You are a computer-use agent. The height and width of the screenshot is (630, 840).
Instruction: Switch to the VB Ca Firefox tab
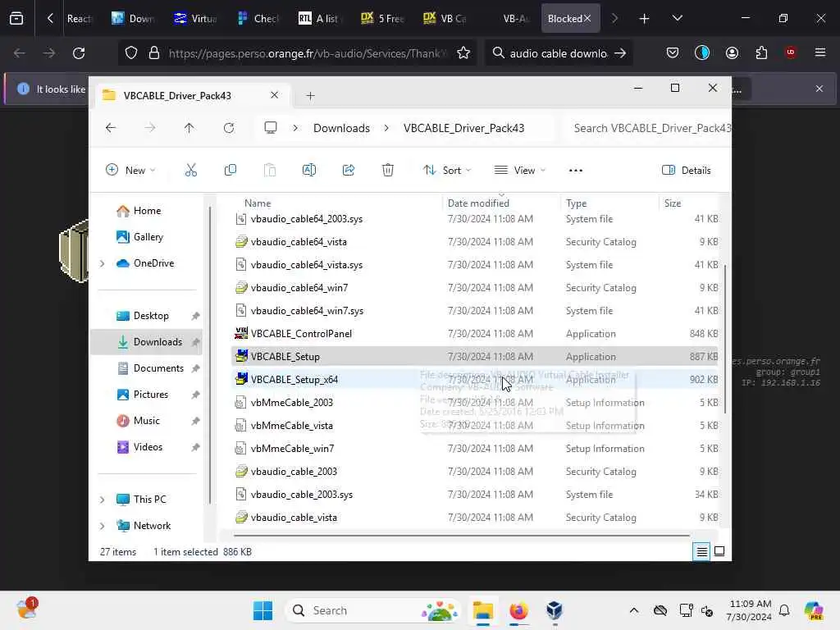(x=445, y=19)
